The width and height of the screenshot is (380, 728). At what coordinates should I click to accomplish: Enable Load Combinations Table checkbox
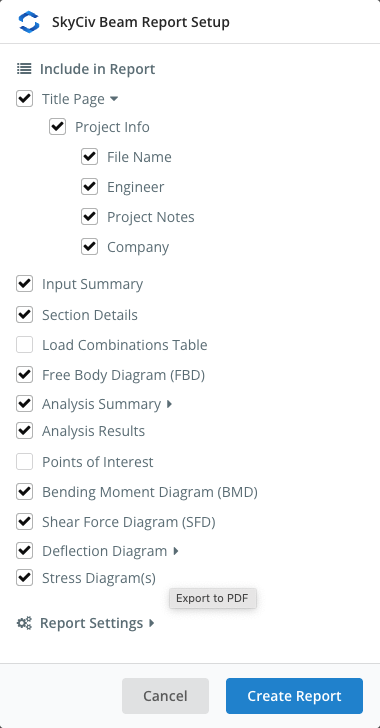[x=24, y=344]
